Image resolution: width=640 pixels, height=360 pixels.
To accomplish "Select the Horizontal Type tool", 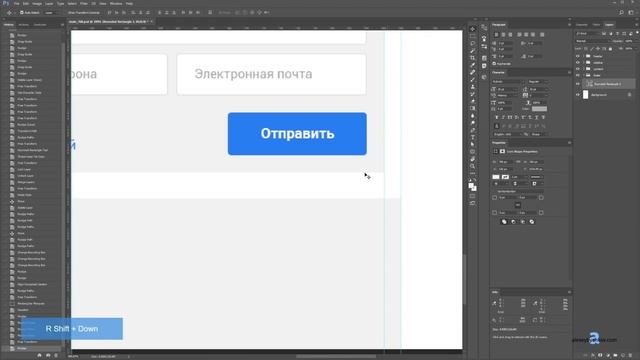I will pyautogui.click(x=472, y=138).
